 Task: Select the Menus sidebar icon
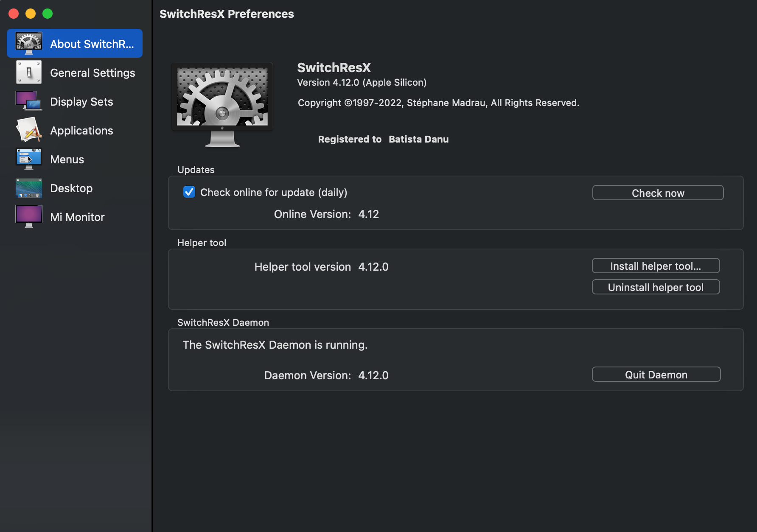28,159
